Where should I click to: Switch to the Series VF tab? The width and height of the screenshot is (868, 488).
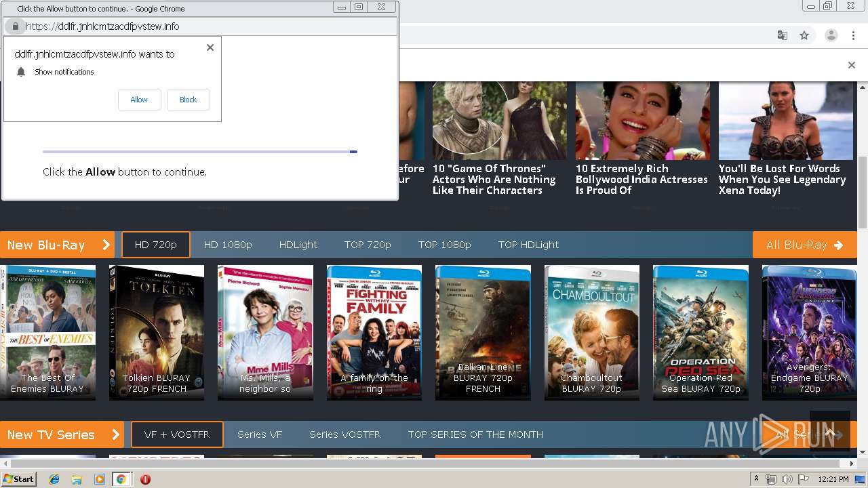tap(260, 434)
